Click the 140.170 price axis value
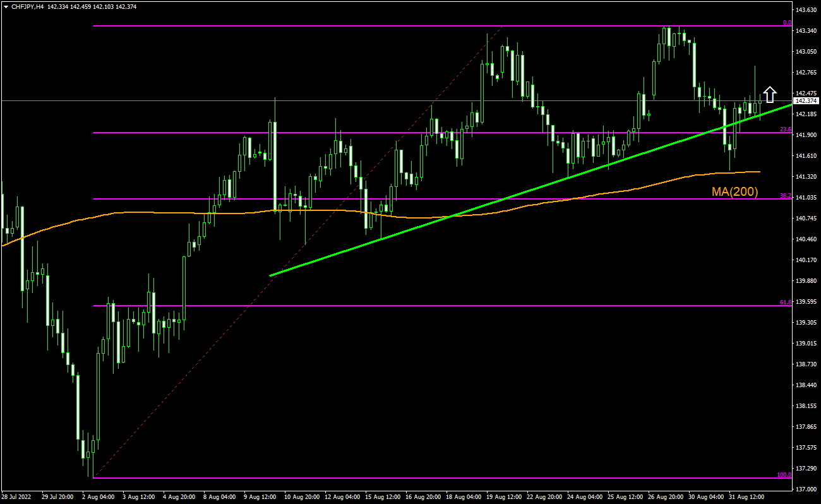The image size is (821, 504). (x=806, y=260)
